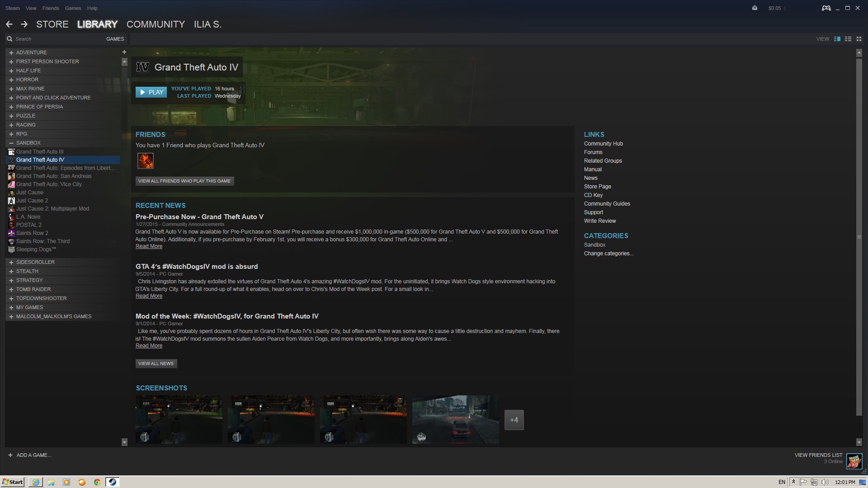Open the Games menu in the menu bar
Screen dimensions: 868x488
(x=73, y=8)
